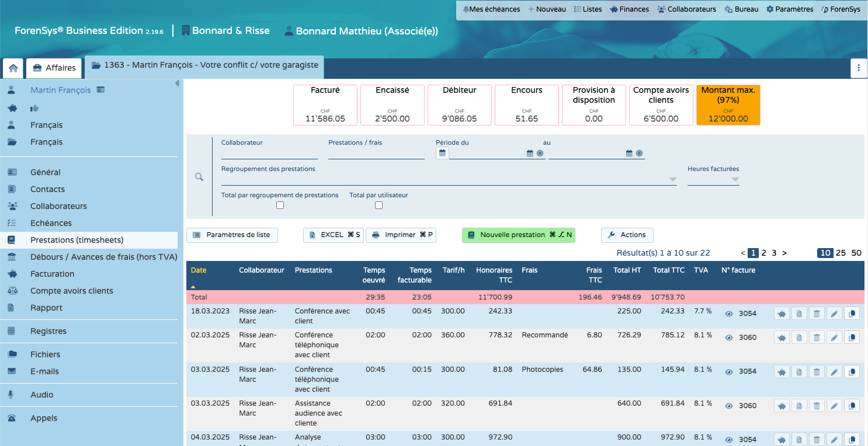
Task: Click the trash icon for invoice 3054 first row
Action: point(816,313)
